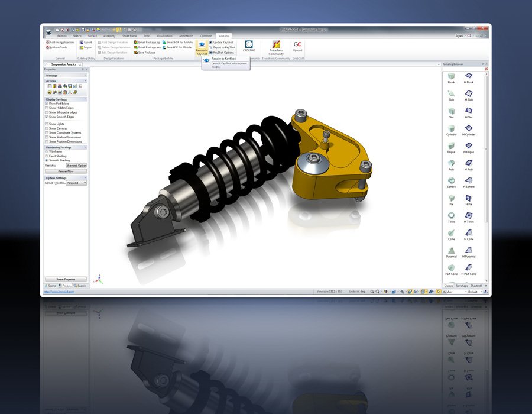The width and height of the screenshot is (532, 414).
Task: Enable Show Coordinate Systems
Action: click(47, 132)
